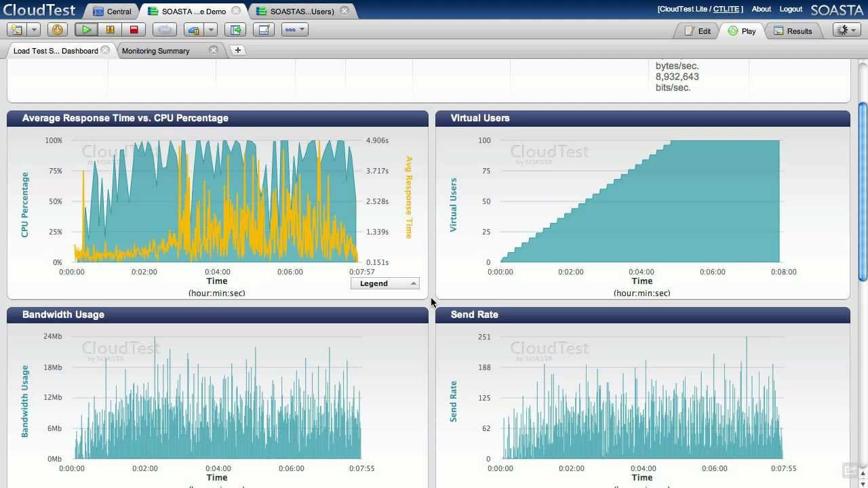Click the Pause button in toolbar

coord(110,30)
